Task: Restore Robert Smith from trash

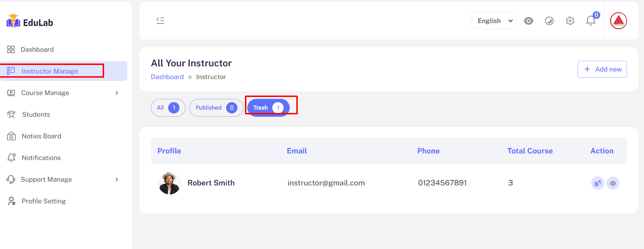Action: (x=597, y=183)
